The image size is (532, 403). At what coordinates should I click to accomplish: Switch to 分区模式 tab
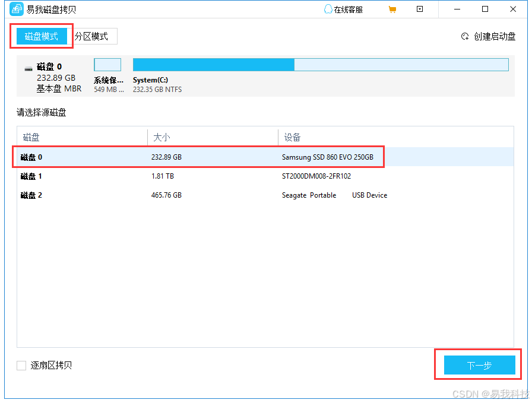pyautogui.click(x=91, y=36)
